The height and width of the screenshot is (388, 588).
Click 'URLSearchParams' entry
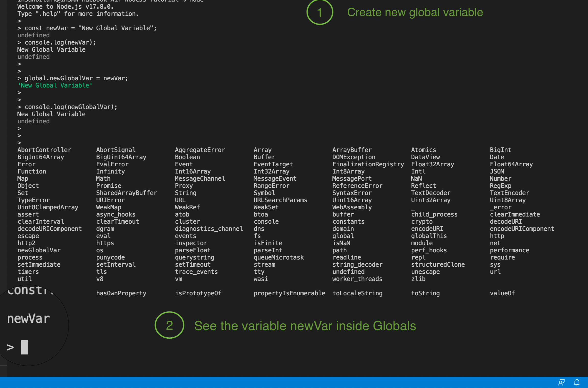click(280, 200)
